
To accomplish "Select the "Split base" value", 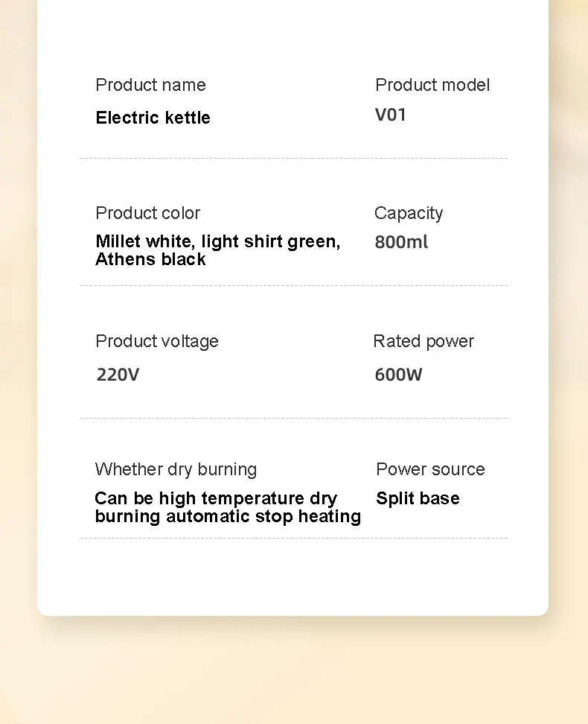I will pyautogui.click(x=418, y=498).
